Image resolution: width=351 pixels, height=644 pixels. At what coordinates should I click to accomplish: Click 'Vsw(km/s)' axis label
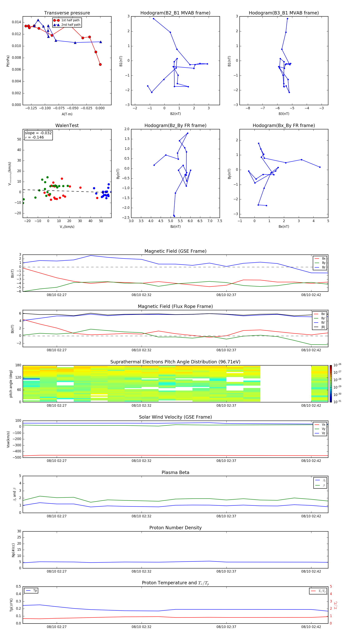[x=8, y=439]
